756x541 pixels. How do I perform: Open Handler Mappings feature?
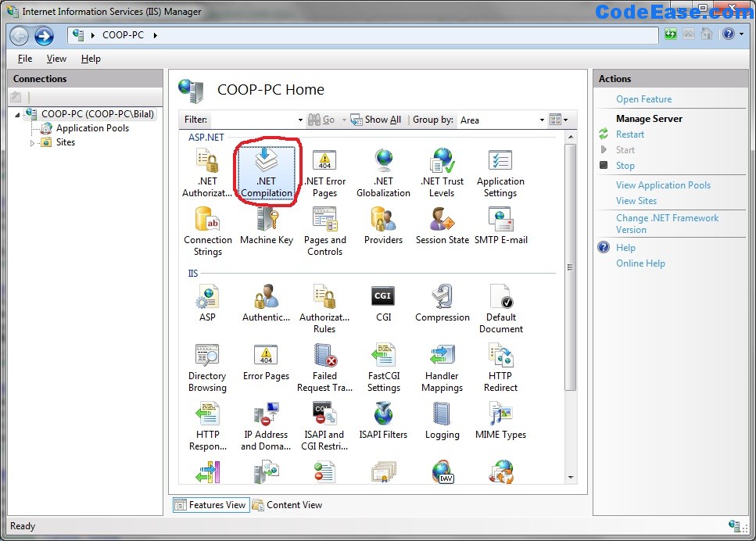click(442, 367)
